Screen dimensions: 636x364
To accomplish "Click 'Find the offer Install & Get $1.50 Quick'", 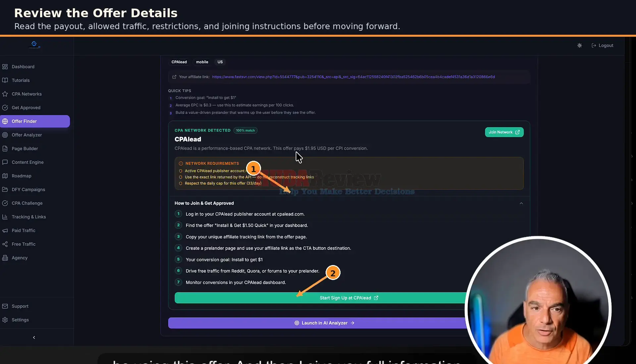I will click(x=247, y=225).
